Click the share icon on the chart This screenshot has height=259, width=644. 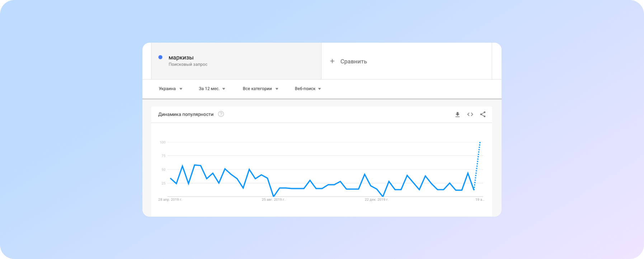coord(483,114)
